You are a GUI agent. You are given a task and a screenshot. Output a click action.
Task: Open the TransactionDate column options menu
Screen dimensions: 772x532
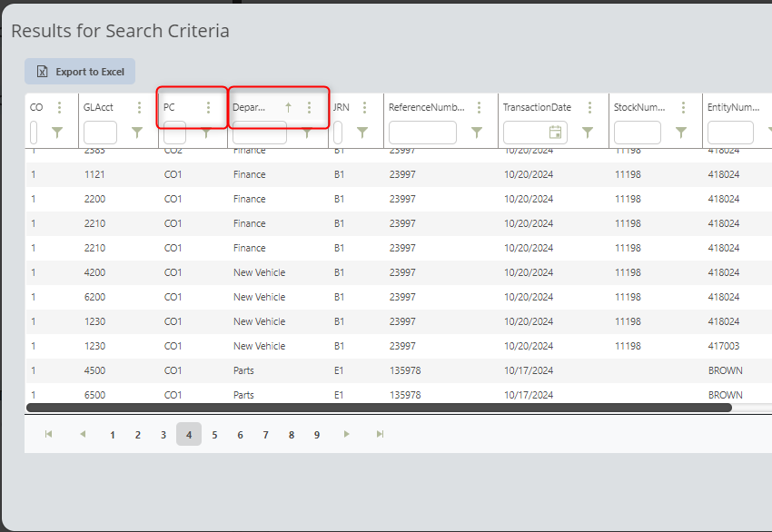(589, 107)
